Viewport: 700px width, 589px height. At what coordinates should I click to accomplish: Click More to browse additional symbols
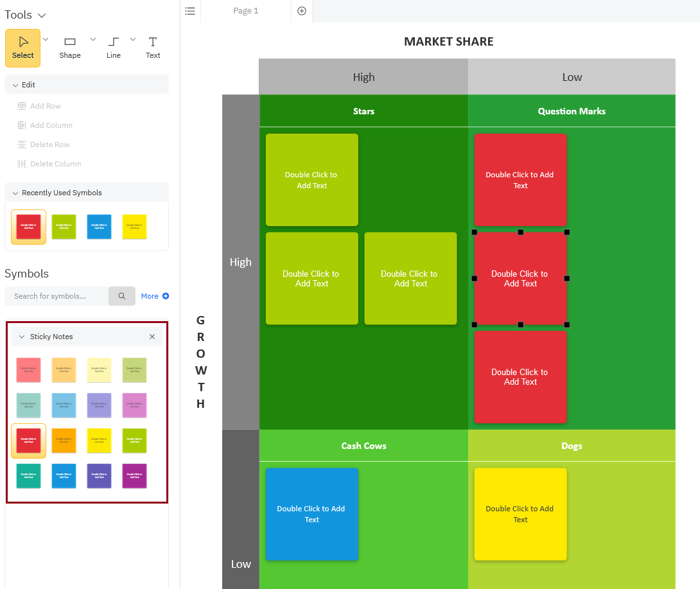tap(155, 296)
